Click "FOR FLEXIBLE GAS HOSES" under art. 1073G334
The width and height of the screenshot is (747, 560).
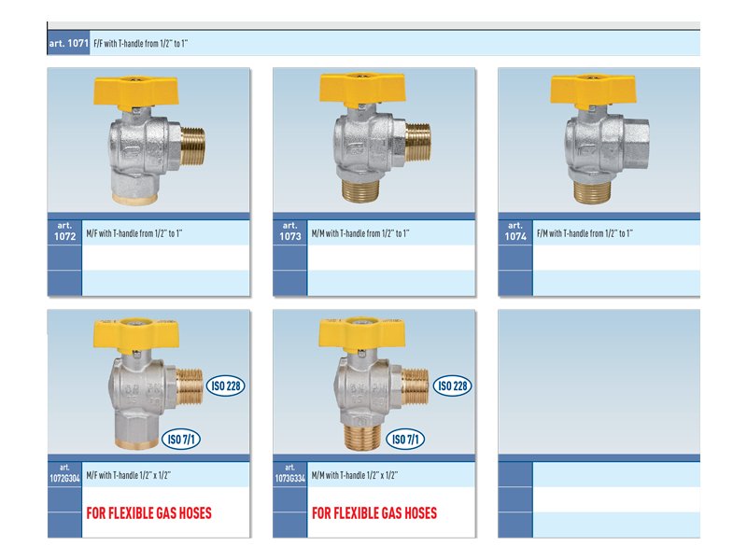coord(374,513)
